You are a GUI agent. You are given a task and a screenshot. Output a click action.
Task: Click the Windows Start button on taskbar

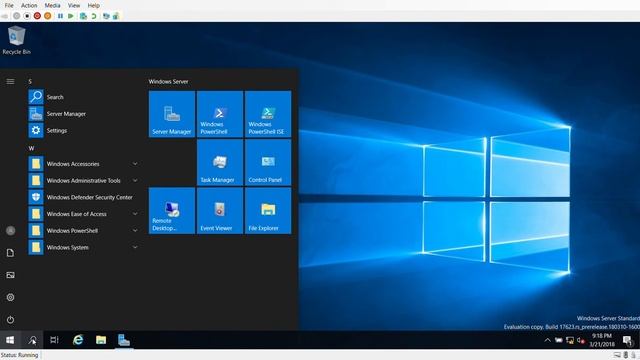pyautogui.click(x=10, y=340)
